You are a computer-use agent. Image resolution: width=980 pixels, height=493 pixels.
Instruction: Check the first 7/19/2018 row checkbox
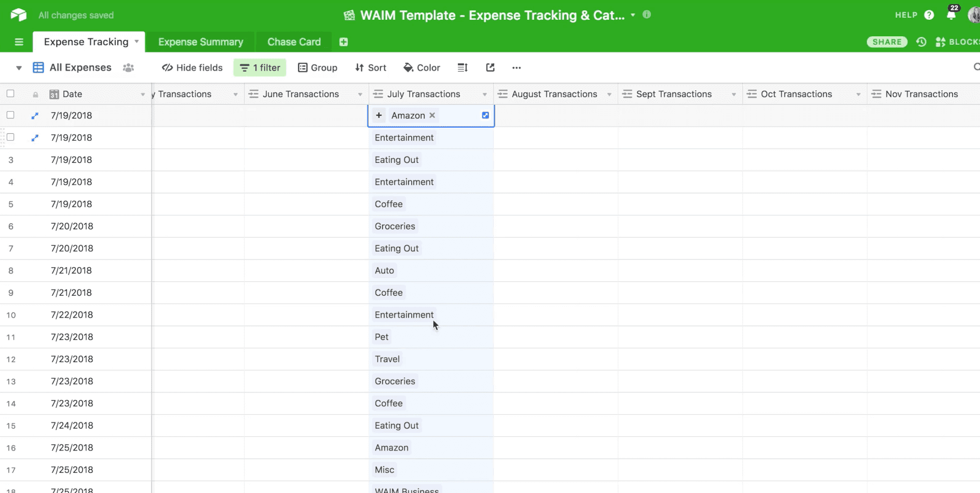(x=10, y=115)
